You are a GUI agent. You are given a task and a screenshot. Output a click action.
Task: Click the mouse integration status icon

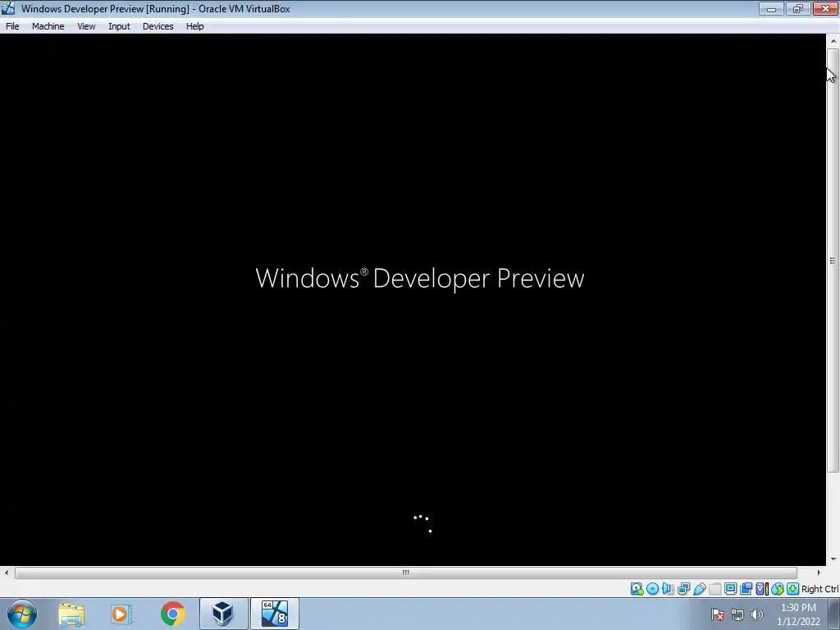coord(778,589)
